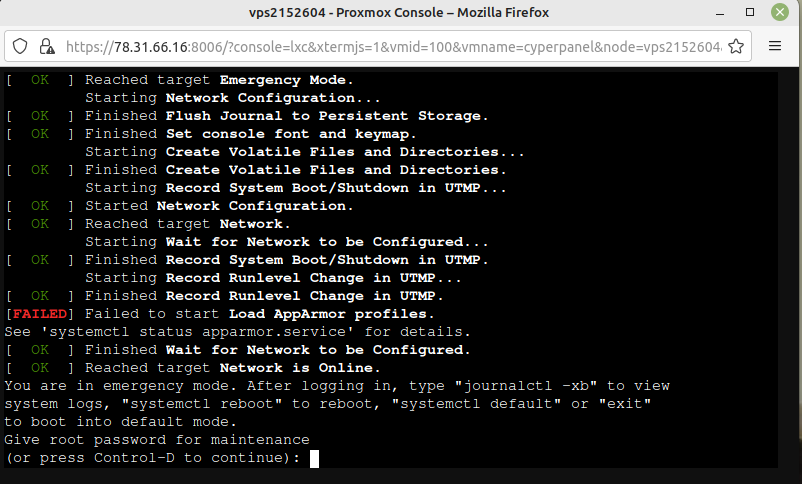The image size is (802, 484).
Task: Click the 'Starting Wait for Network to be Configured' line
Action: click(x=287, y=242)
